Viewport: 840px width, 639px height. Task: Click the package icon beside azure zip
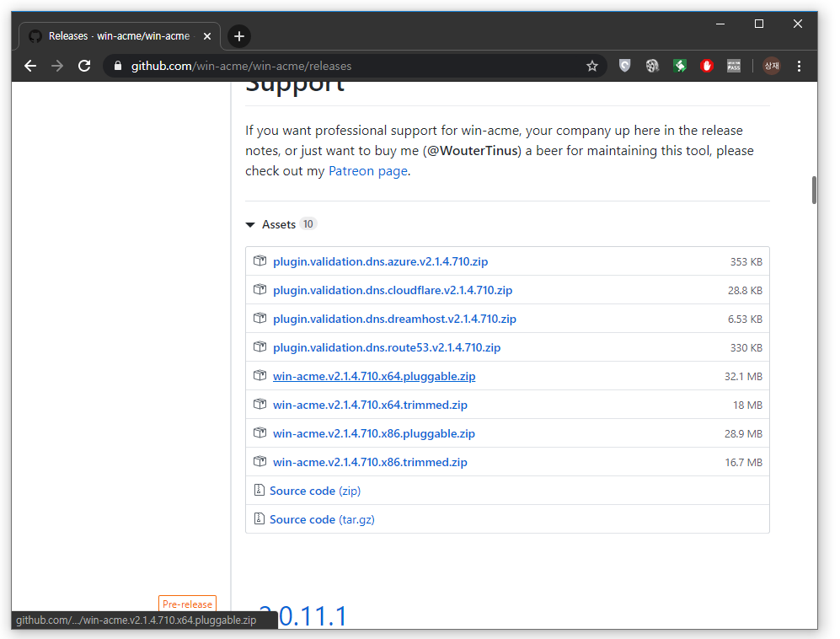[259, 260]
